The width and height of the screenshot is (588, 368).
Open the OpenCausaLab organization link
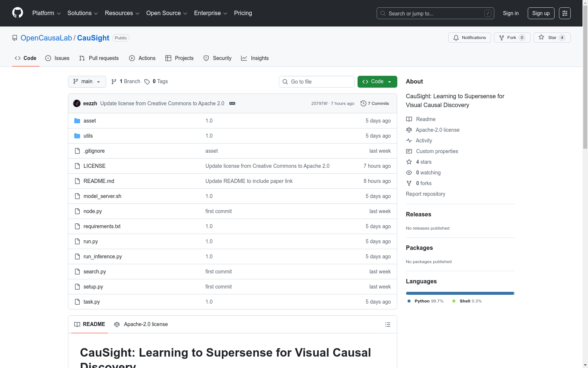(x=46, y=38)
